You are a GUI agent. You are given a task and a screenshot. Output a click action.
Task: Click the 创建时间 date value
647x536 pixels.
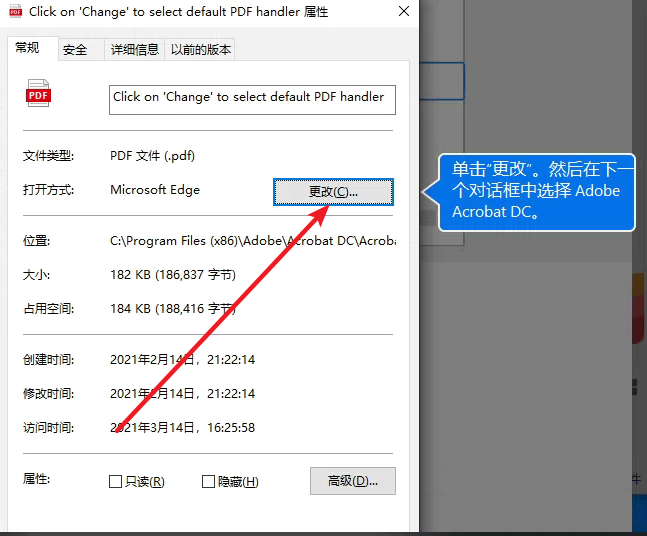coord(182,360)
